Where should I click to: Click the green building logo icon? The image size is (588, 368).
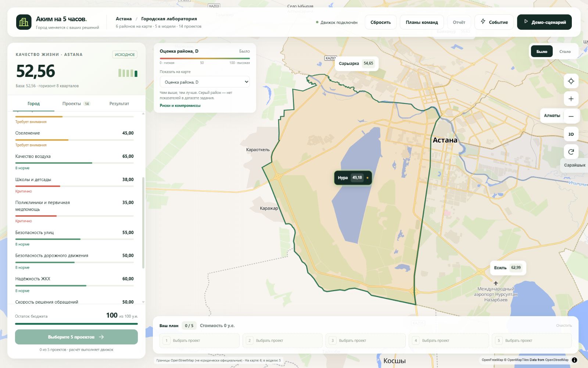pyautogui.click(x=24, y=22)
